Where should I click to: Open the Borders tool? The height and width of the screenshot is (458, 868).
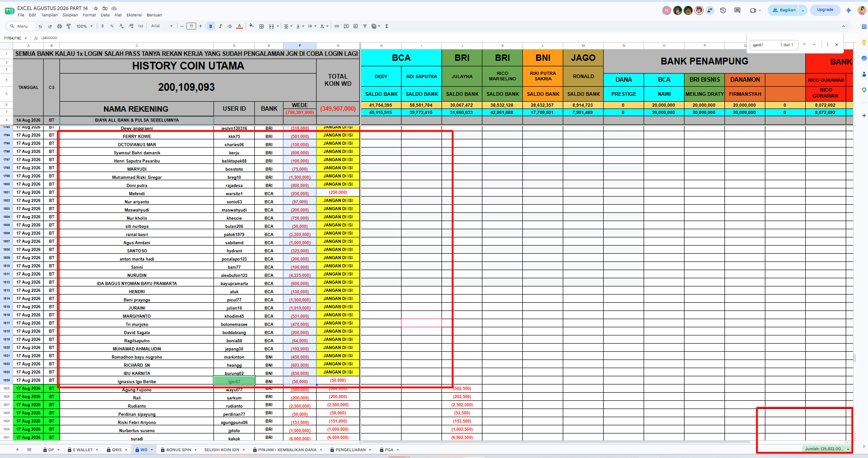pos(262,26)
